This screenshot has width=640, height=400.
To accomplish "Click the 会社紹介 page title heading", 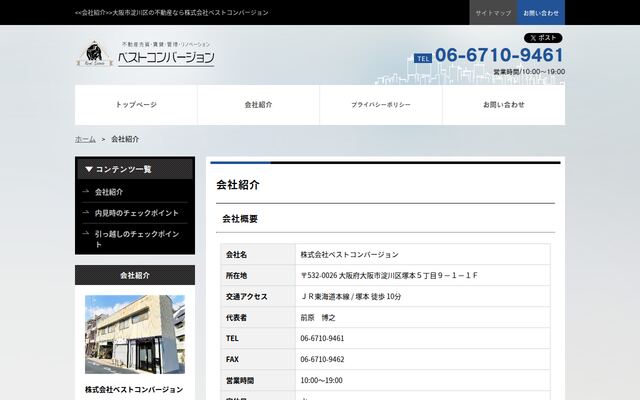I will point(238,185).
